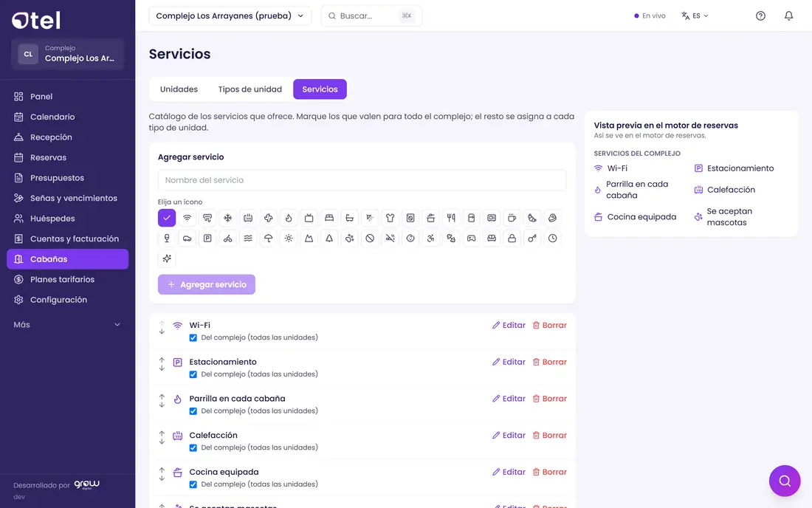Choose the washing machine icon
The image size is (812, 508).
click(x=410, y=218)
